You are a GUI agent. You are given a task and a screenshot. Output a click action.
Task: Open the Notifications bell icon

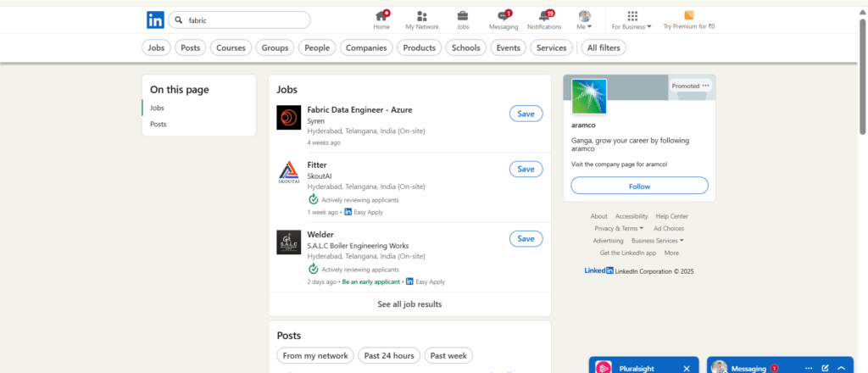click(x=544, y=15)
